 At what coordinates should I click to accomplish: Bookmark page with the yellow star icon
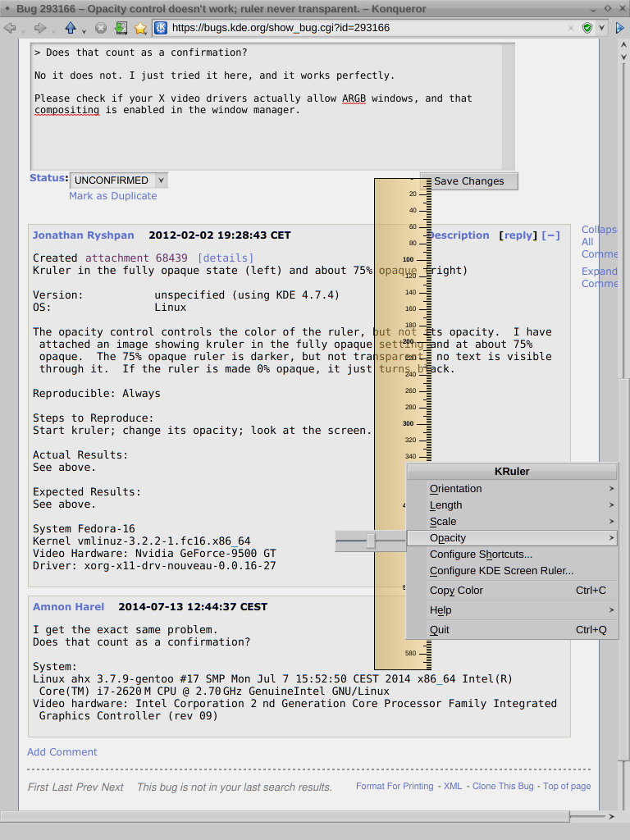click(x=140, y=28)
